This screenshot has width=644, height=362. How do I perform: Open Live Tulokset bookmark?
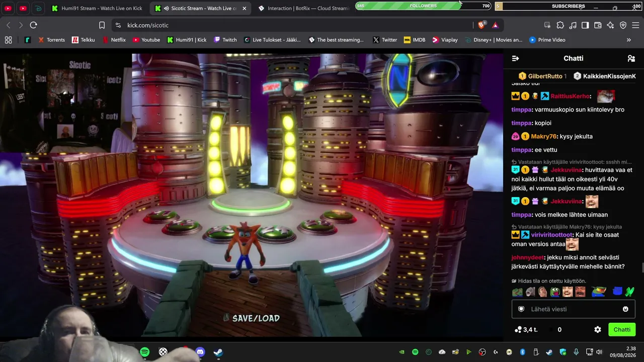pos(272,40)
